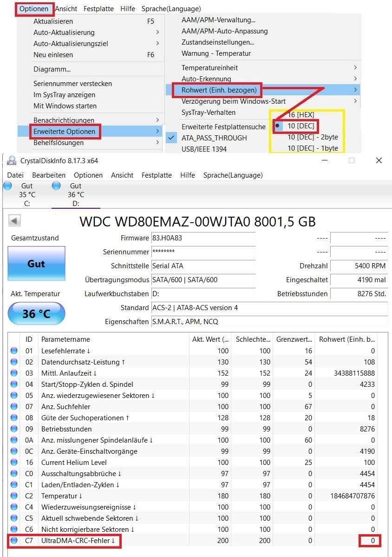Click the blue status orb for drive D:

[56, 186]
